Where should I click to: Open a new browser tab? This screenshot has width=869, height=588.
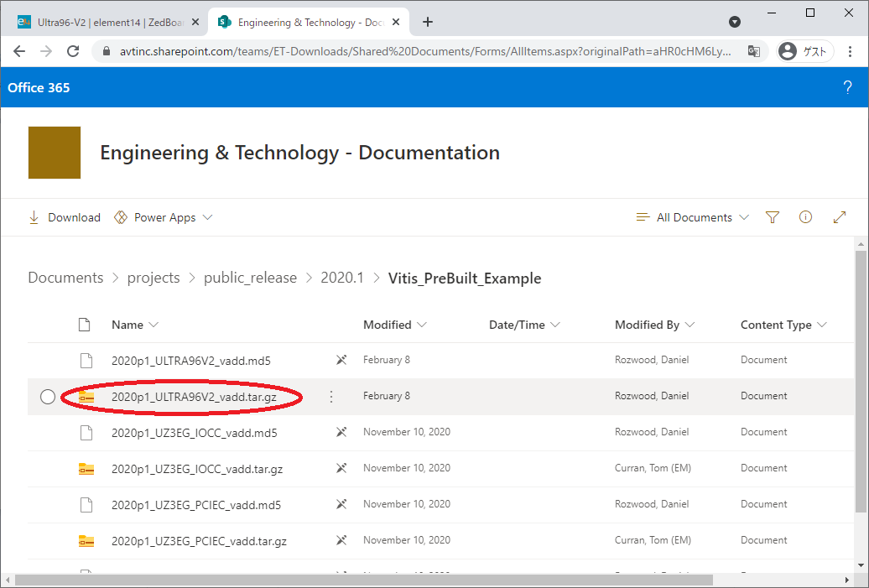428,22
